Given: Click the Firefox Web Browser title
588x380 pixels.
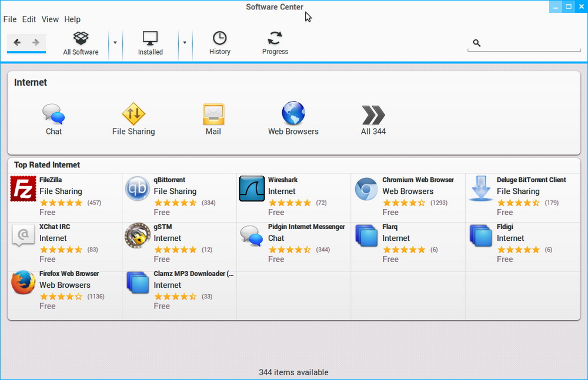Looking at the screenshot, I should [x=69, y=274].
